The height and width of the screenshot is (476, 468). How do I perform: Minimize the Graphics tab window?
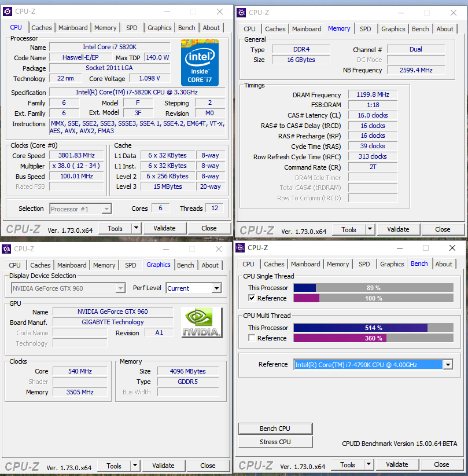click(166, 249)
